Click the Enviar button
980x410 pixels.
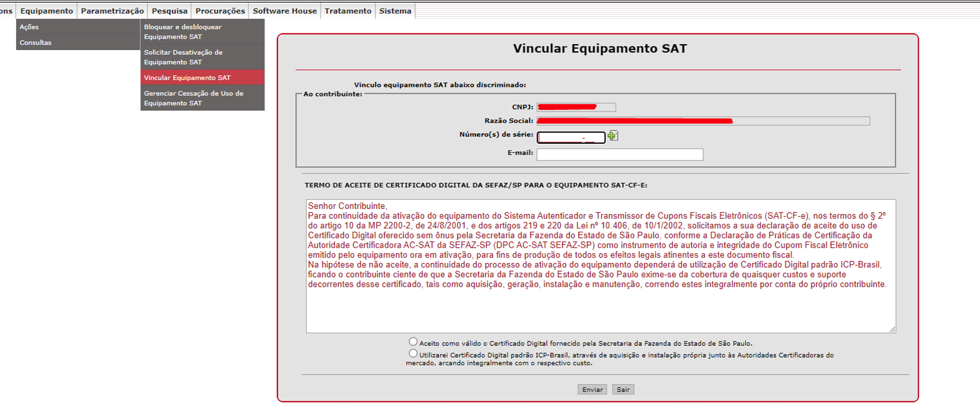coord(592,390)
